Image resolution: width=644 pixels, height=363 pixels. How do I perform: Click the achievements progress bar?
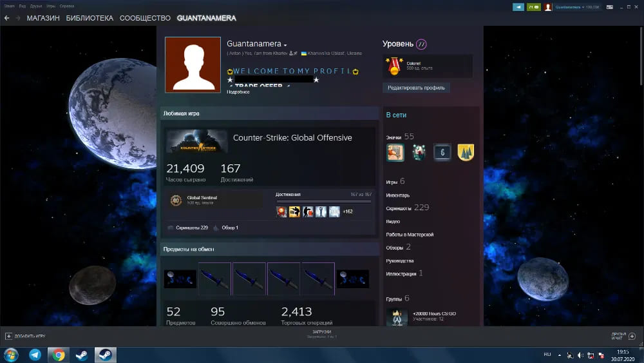pos(324,201)
